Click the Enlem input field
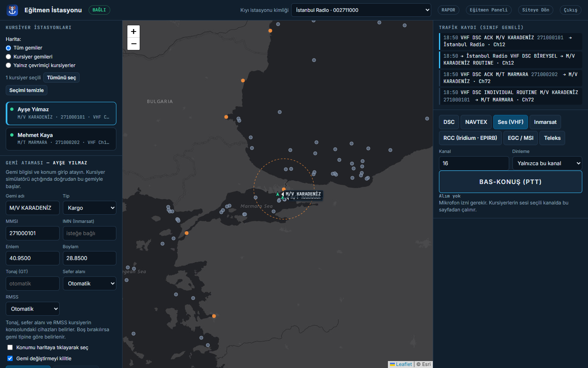Image resolution: width=588 pixels, height=368 pixels. [33, 258]
